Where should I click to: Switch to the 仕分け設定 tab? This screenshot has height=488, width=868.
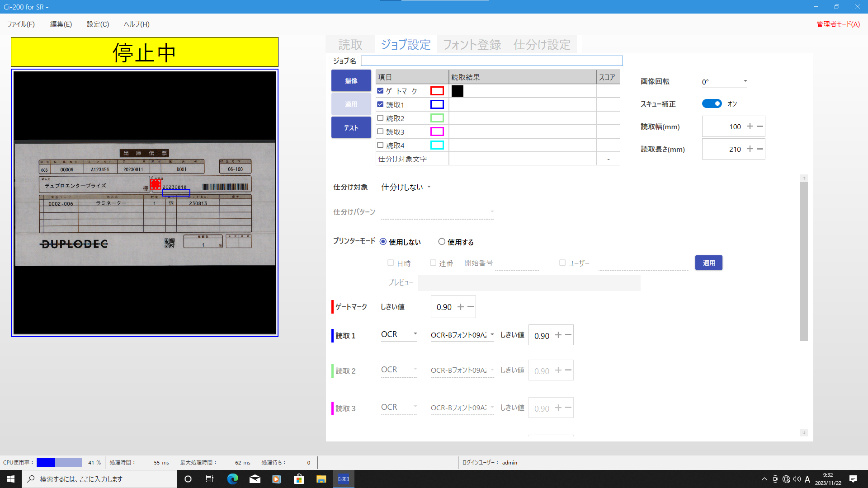[542, 45]
